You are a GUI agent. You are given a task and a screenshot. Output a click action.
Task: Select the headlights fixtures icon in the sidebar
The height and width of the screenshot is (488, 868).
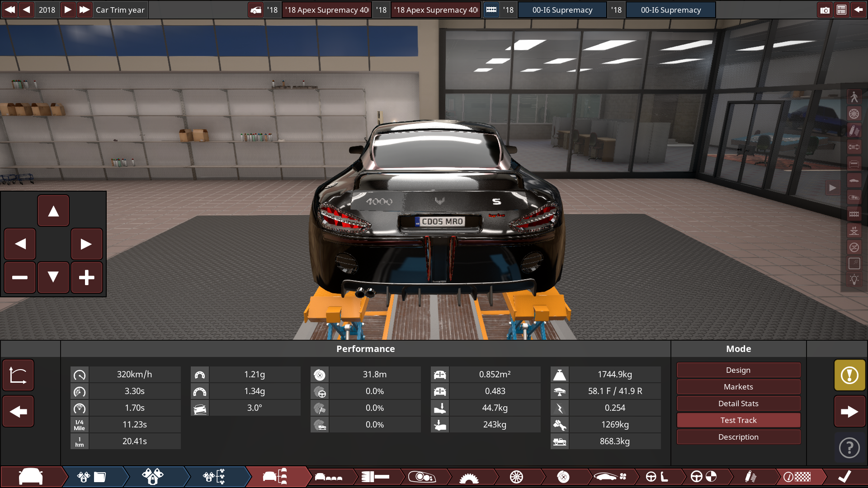(x=854, y=197)
